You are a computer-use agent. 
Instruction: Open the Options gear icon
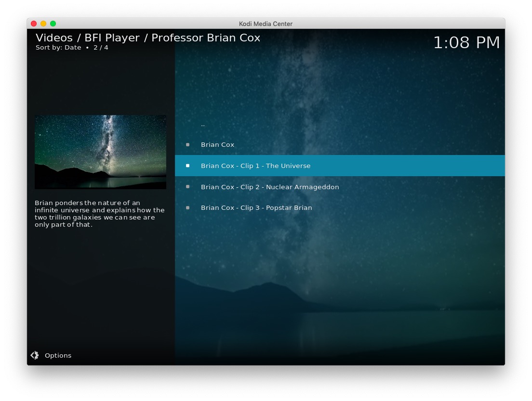pos(35,355)
